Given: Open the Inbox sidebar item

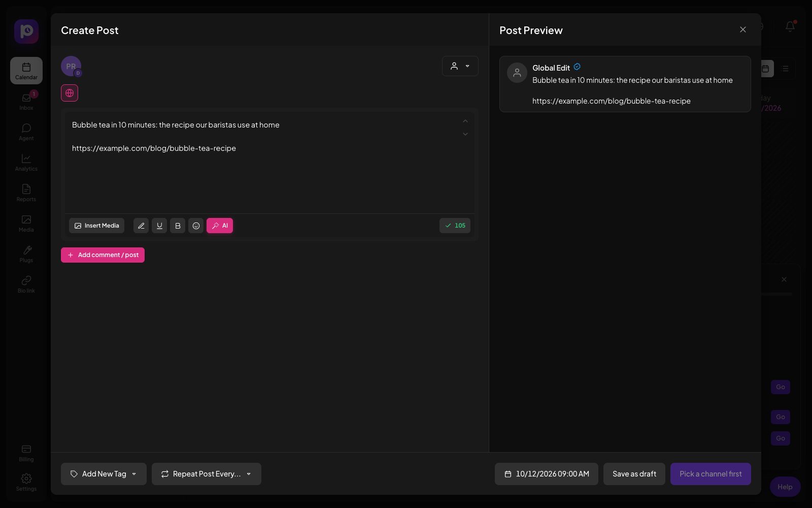Looking at the screenshot, I should pyautogui.click(x=26, y=101).
